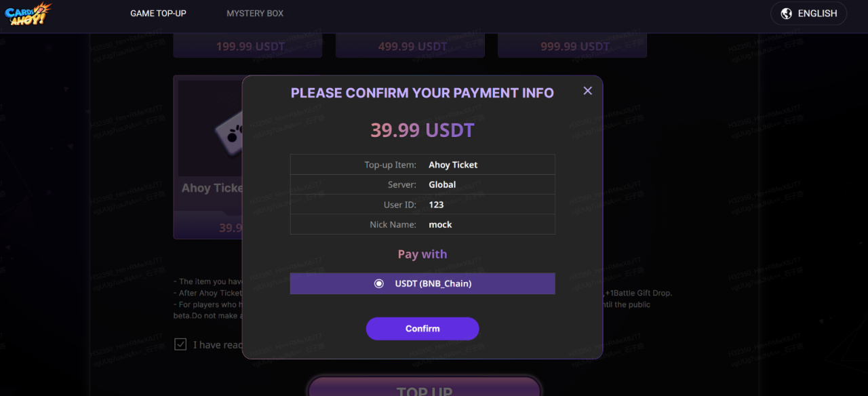The height and width of the screenshot is (396, 868).
Task: Confirm the 39.99 USDT payment
Action: (422, 329)
